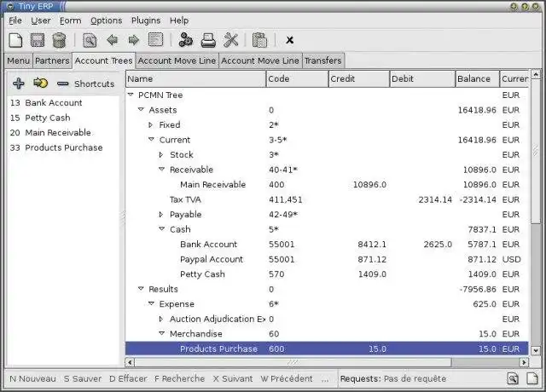Collapse the Current tree node

pyautogui.click(x=152, y=140)
